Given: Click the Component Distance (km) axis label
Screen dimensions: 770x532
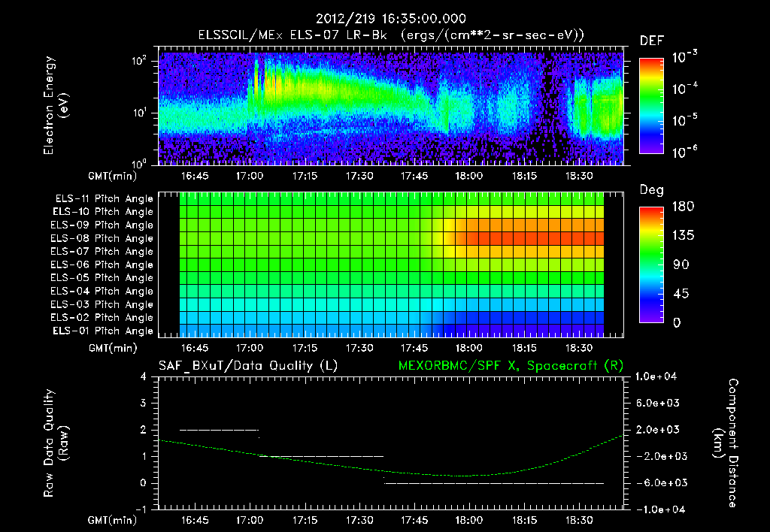Looking at the screenshot, I should 726,443.
